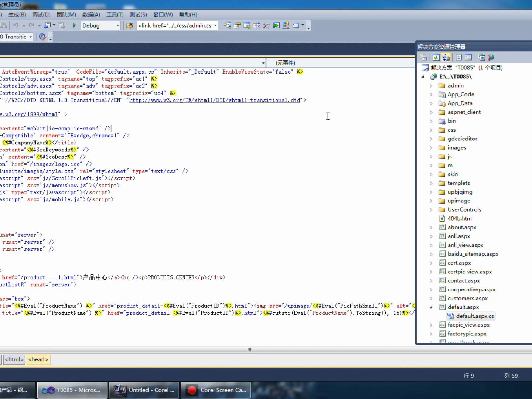The height and width of the screenshot is (399, 532).
Task: Open the Extension Manager toolbar icon
Action: tap(286, 25)
